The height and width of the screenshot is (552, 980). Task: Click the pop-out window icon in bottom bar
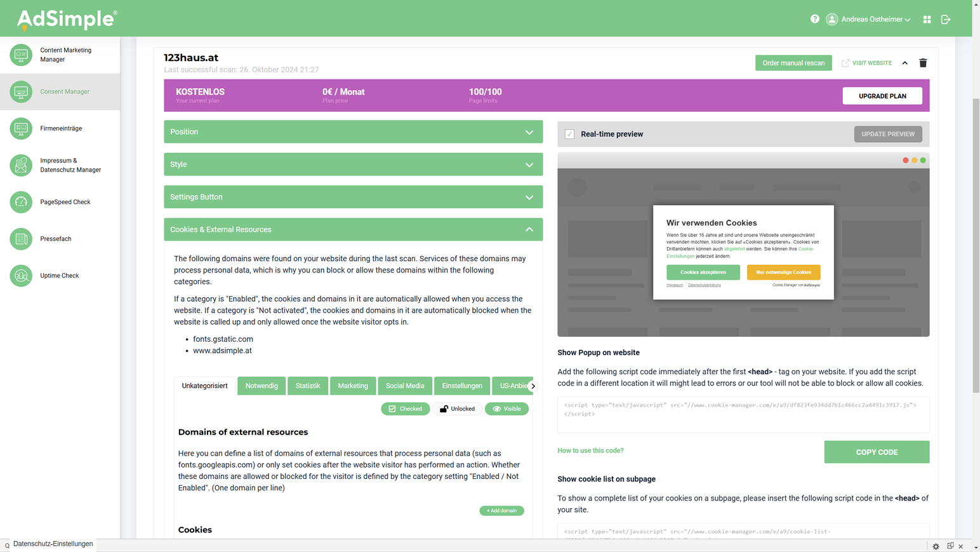(x=950, y=546)
